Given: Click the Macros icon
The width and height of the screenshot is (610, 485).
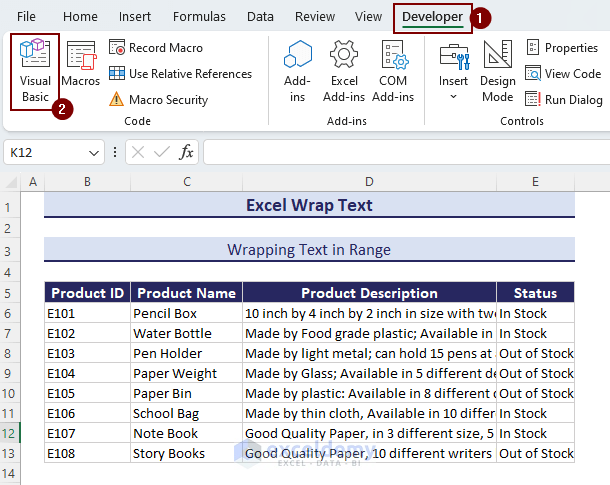Looking at the screenshot, I should (x=80, y=66).
